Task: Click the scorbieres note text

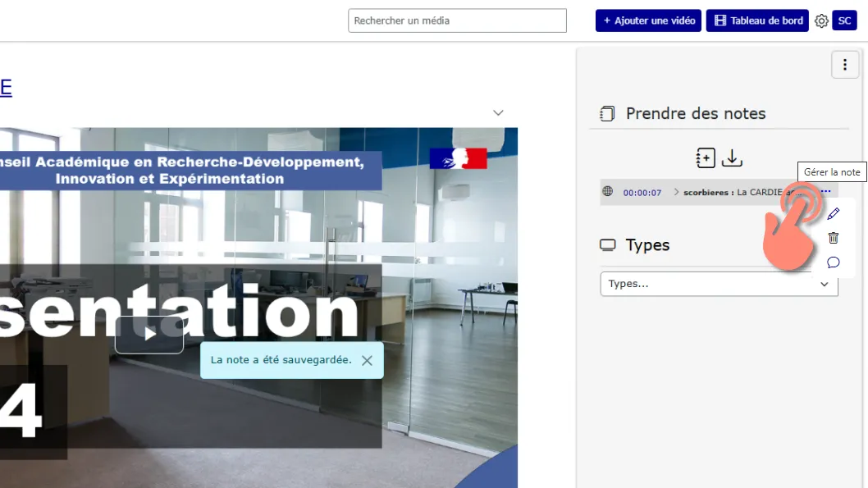Action: (741, 192)
